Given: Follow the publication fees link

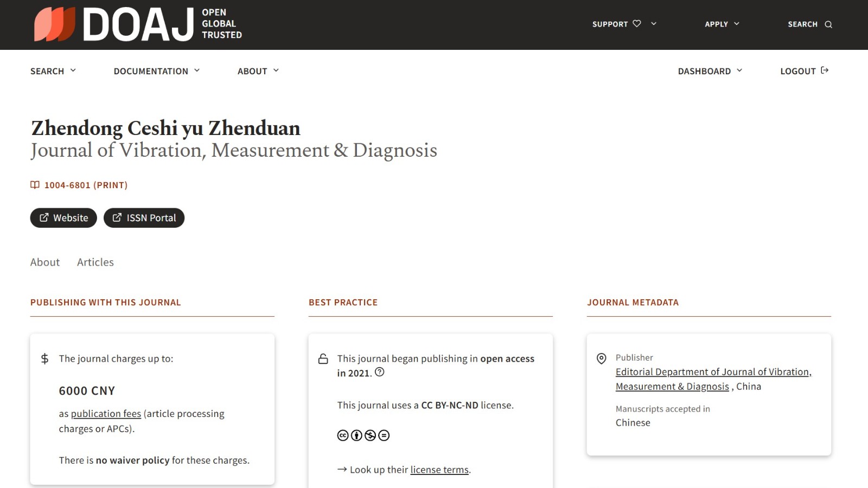Looking at the screenshot, I should (106, 414).
